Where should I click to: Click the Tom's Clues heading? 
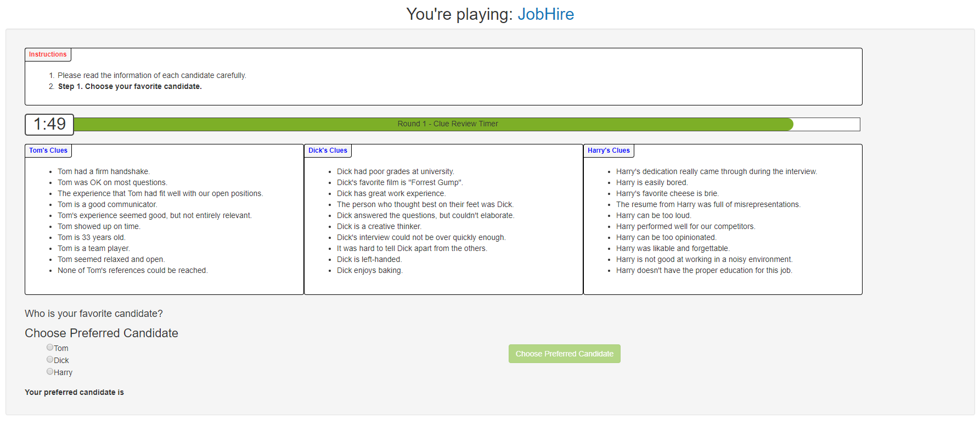pyautogui.click(x=48, y=150)
